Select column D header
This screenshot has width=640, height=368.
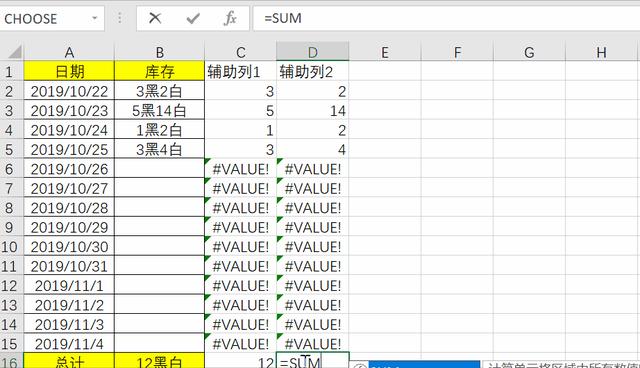pos(313,52)
